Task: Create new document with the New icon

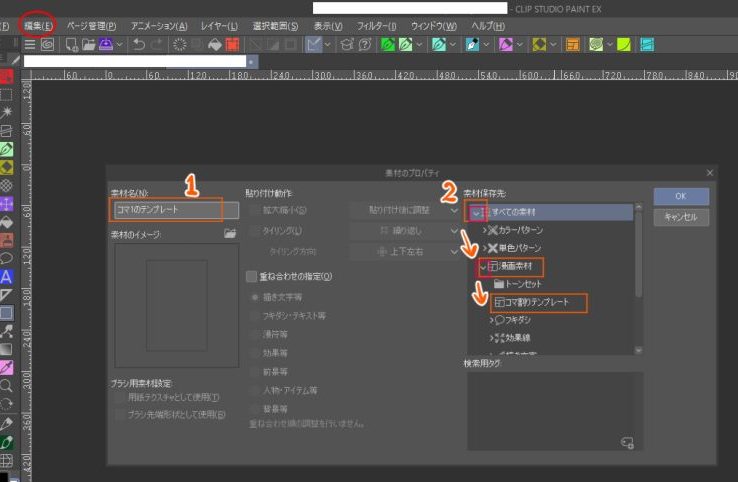Action: click(72, 45)
